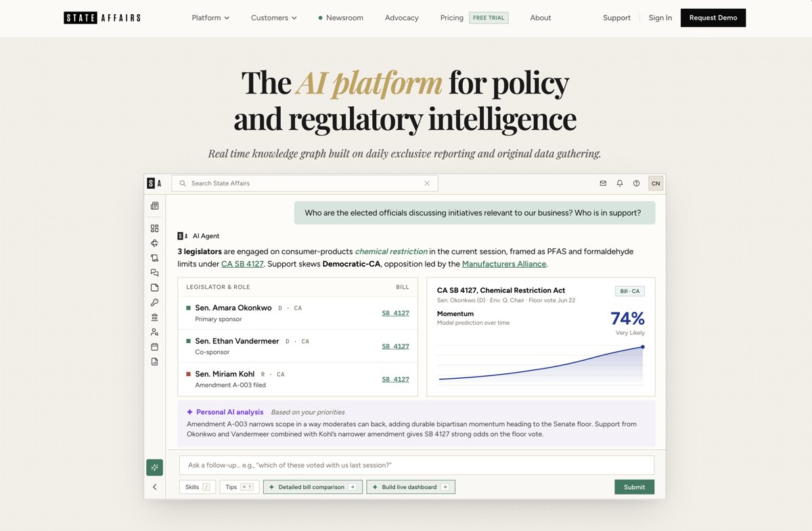The height and width of the screenshot is (531, 812).
Task: Click the circular arrows sidebar icon
Action: pos(154,244)
